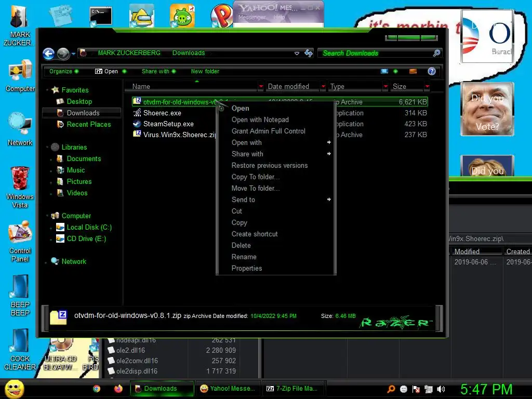Viewport: 532px width, 399px height.
Task: Click the smiley Start button
Action: coord(14,389)
